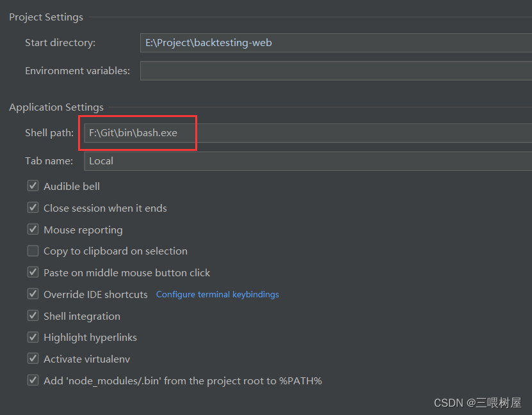Click the Shell path field with bash.exe
This screenshot has width=532, height=415.
[307, 133]
